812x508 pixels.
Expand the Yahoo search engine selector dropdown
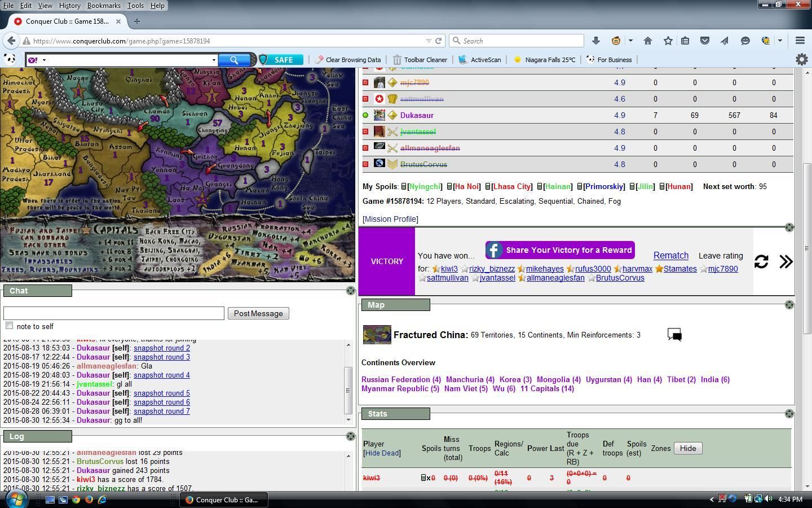click(x=44, y=60)
